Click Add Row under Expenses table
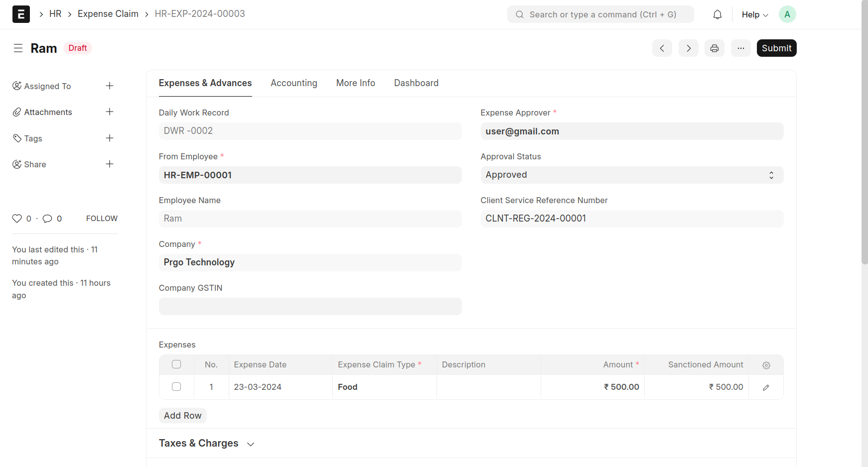 [x=182, y=416]
